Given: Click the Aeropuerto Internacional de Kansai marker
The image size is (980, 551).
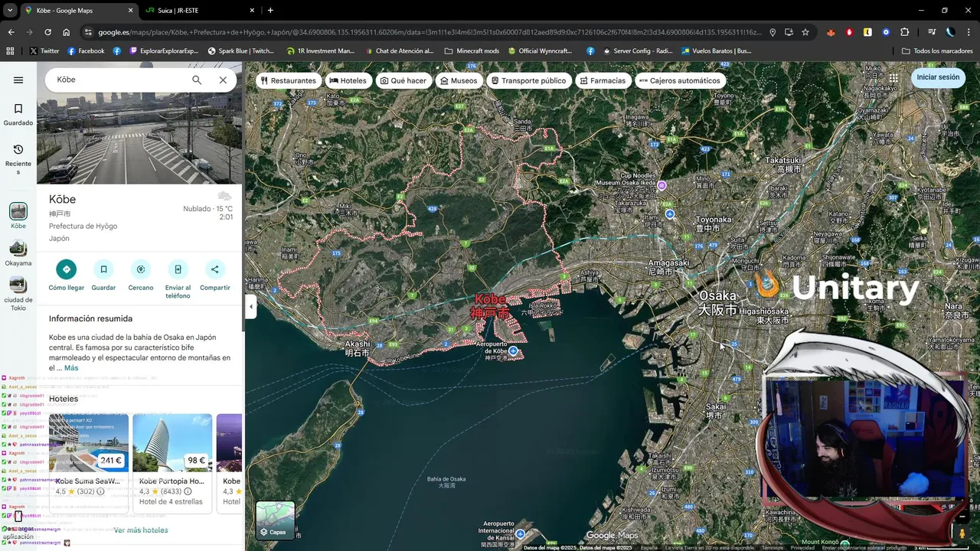Looking at the screenshot, I should pos(520,533).
